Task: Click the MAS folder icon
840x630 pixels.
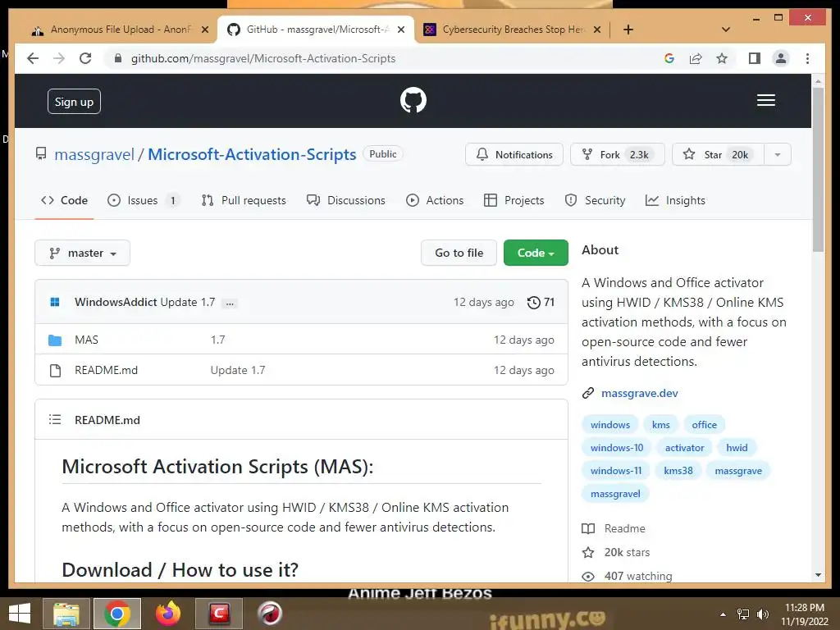Action: click(55, 340)
